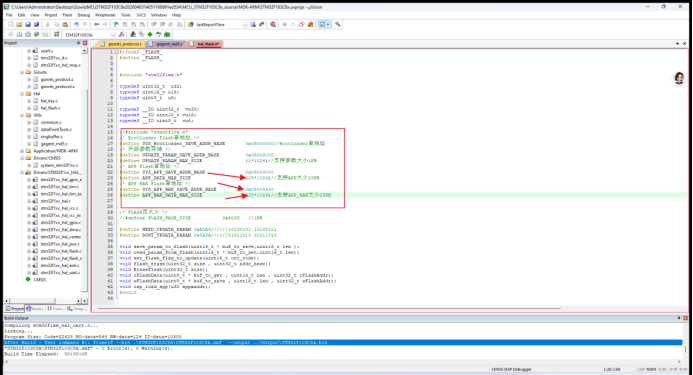Switch to gizwits_protocol.c editor tab
The image size is (693, 375).
click(x=122, y=44)
